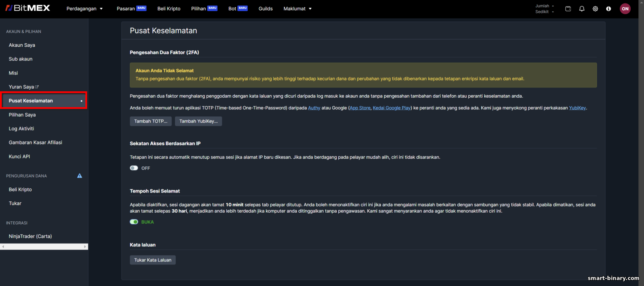Image resolution: width=644 pixels, height=286 pixels.
Task: Click the info circle icon
Action: 608,9
